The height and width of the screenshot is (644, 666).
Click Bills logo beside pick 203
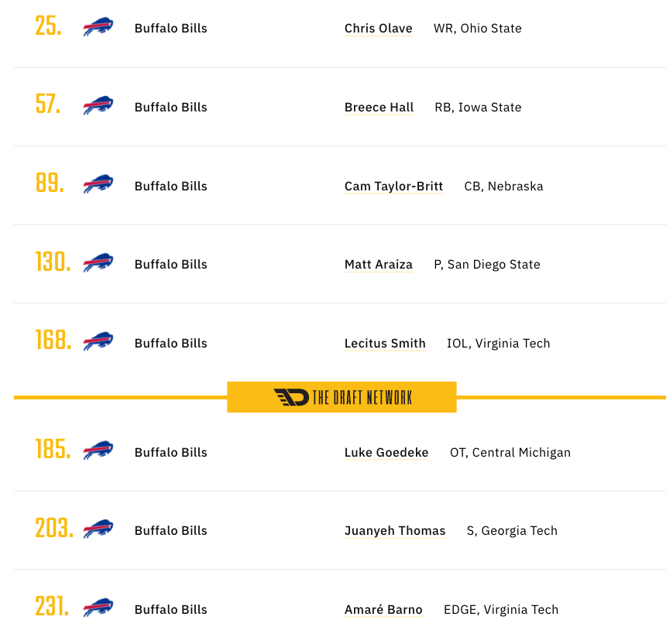tap(98, 529)
